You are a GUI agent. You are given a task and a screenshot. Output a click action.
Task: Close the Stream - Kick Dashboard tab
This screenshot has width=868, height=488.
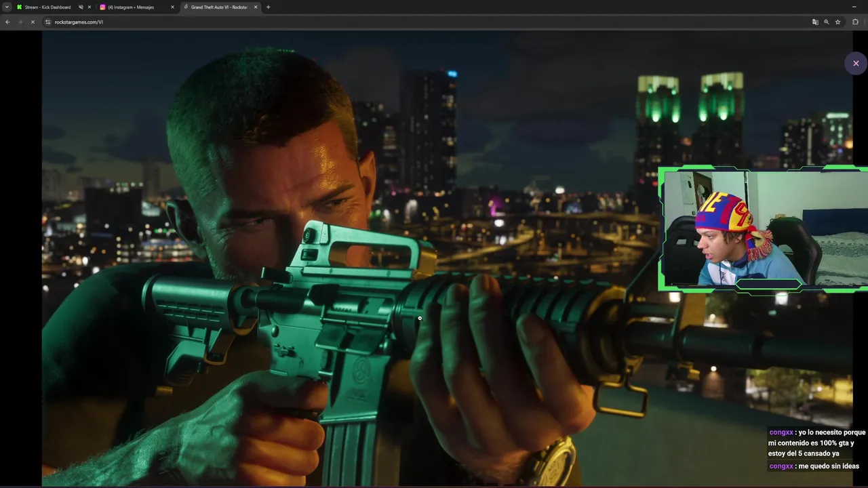pos(90,7)
